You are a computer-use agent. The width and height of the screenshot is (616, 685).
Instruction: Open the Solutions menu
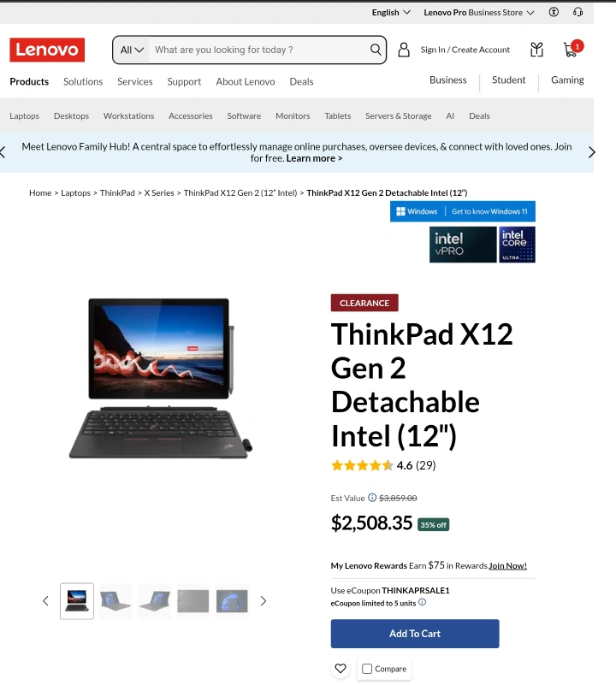click(83, 81)
